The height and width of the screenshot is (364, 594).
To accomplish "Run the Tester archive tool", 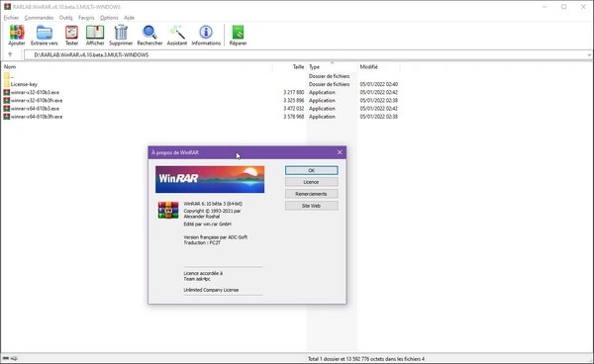I will click(x=71, y=36).
